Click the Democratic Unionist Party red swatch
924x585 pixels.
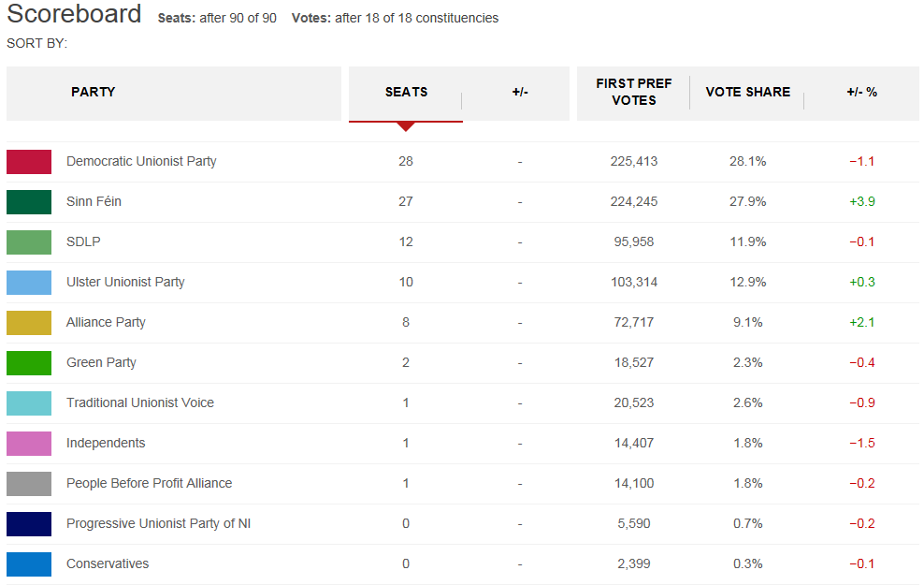click(29, 162)
